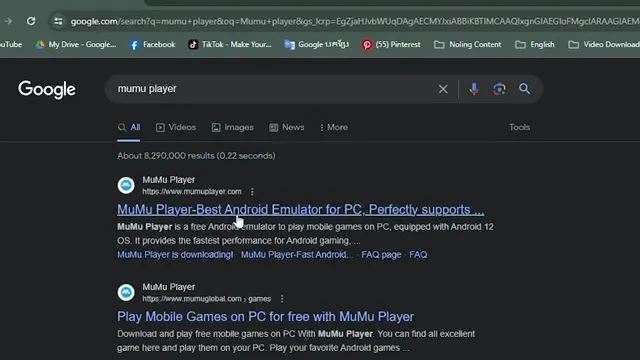Open My Drive - Google bookmark

[x=76, y=44]
